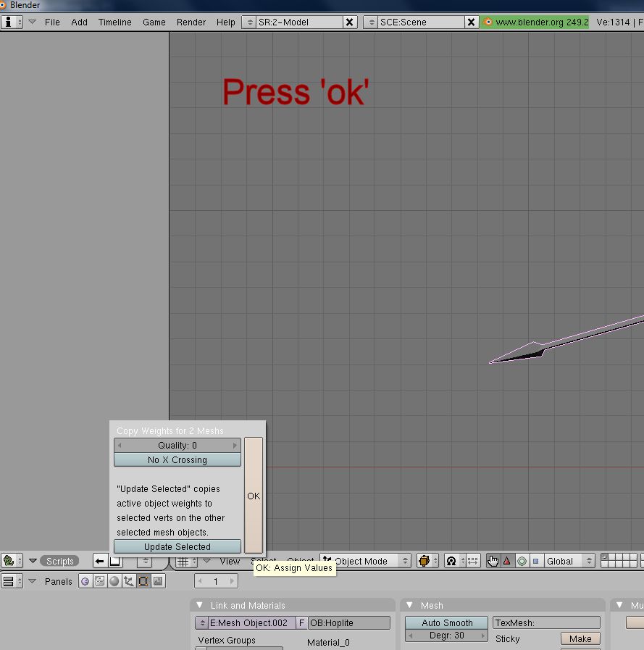Increase current frame number
The height and width of the screenshot is (650, 644).
(x=232, y=581)
